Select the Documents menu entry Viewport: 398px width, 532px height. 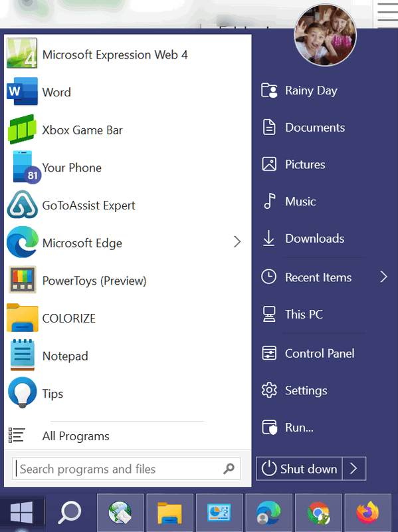315,128
